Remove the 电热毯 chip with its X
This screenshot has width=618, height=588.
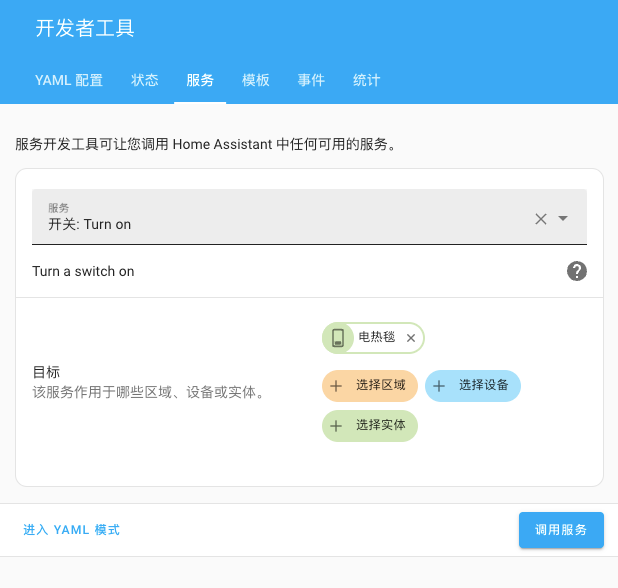click(411, 338)
